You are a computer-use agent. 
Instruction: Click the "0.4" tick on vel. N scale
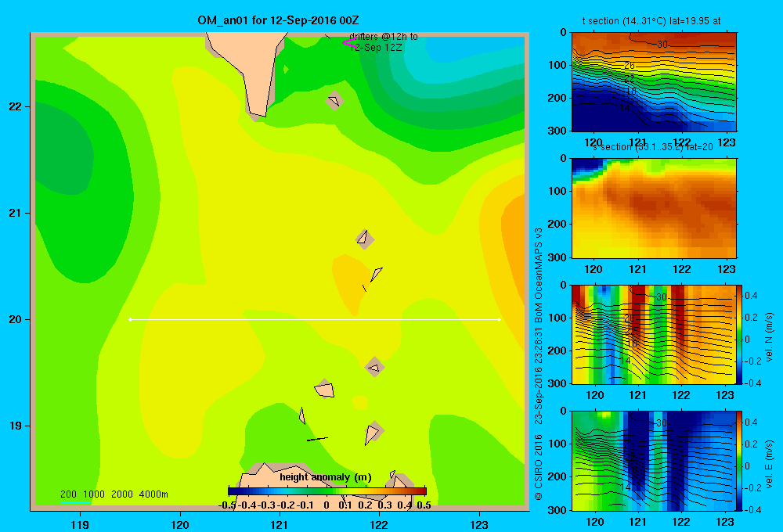(751, 296)
